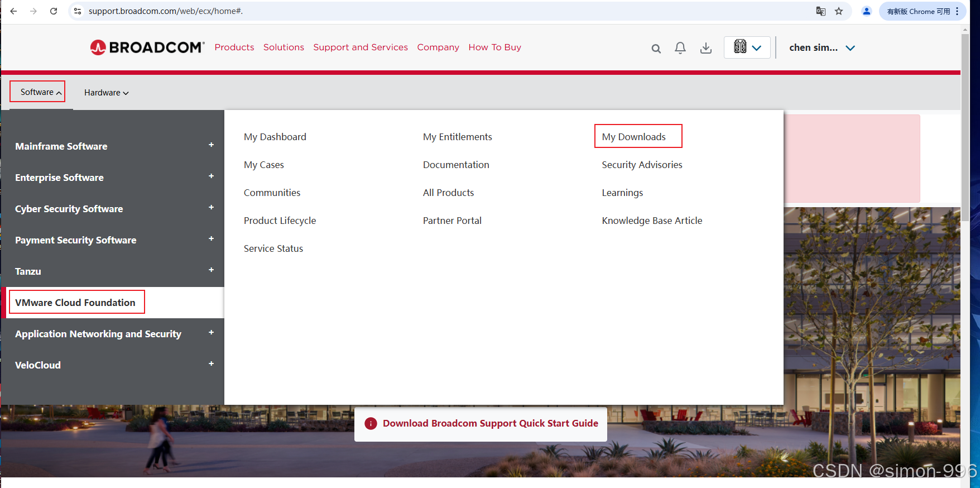Open the site search magnifier icon
Image resolution: width=980 pixels, height=488 pixels.
(x=656, y=49)
